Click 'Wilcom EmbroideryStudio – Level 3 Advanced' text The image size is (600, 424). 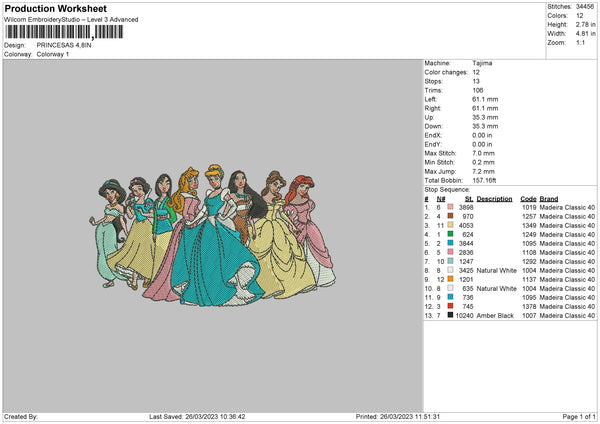click(71, 20)
